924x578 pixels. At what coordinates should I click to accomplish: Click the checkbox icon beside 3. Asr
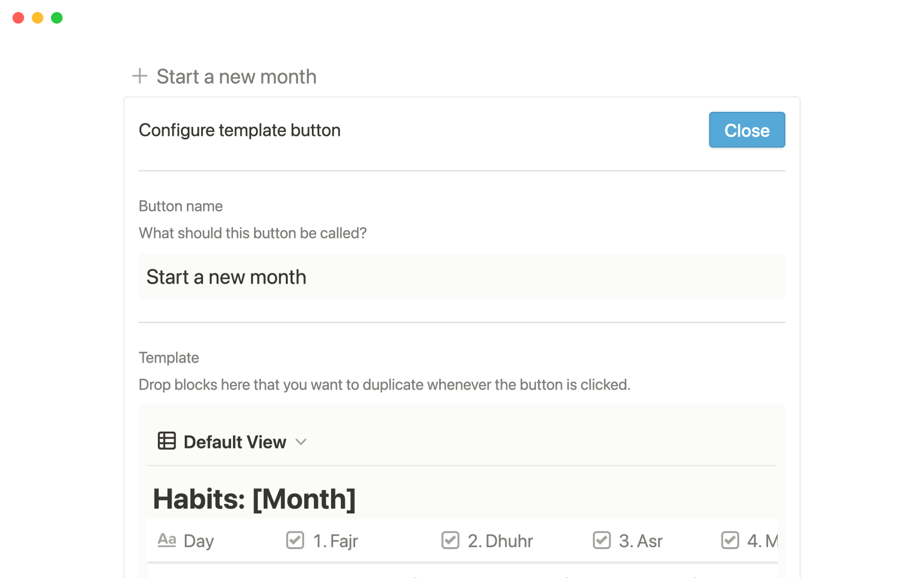pyautogui.click(x=602, y=540)
